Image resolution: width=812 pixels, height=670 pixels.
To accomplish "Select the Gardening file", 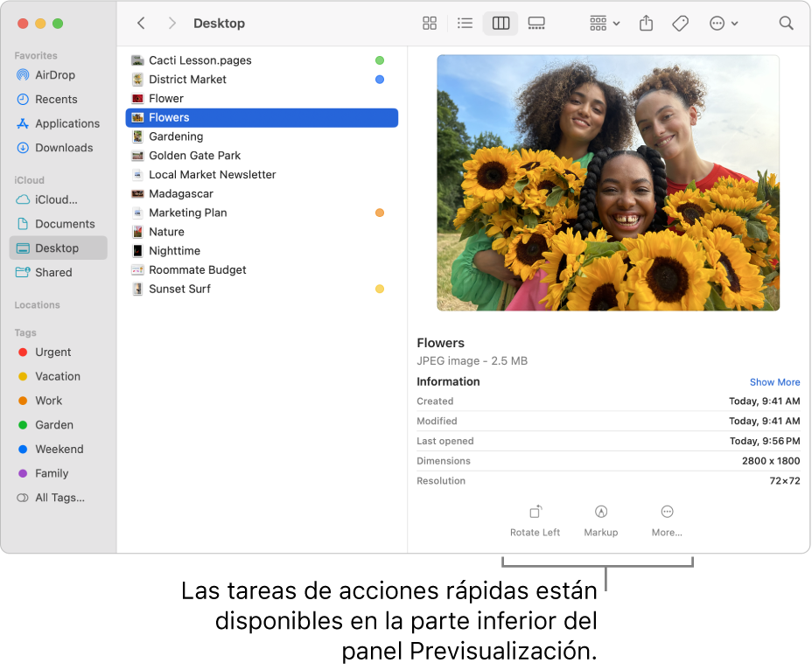I will (262, 136).
